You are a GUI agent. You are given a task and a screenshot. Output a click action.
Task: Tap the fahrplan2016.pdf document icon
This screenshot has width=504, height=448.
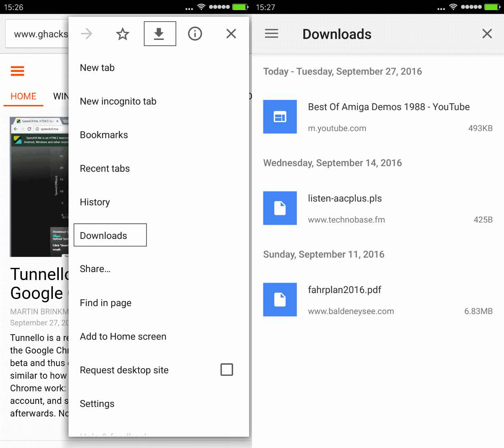(x=280, y=299)
